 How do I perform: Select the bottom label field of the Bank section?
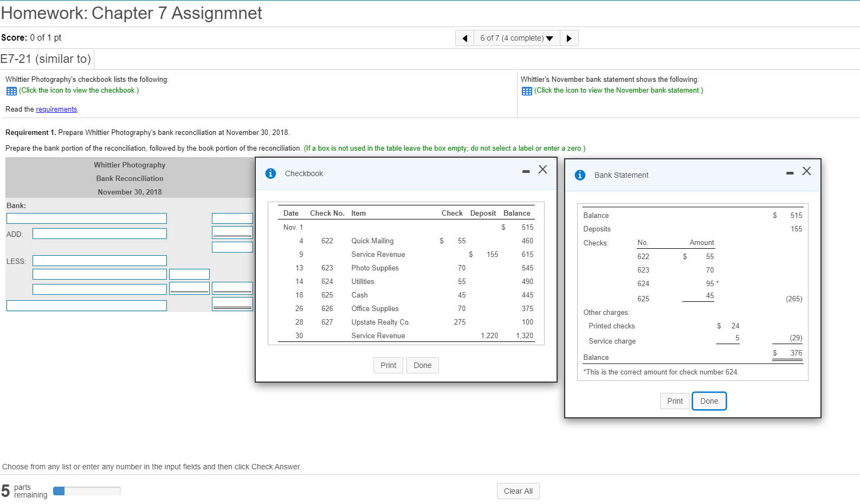[x=87, y=306]
